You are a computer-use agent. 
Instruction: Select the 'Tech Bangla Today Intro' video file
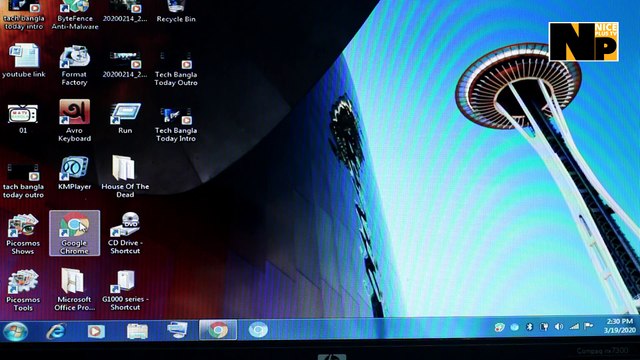(176, 124)
